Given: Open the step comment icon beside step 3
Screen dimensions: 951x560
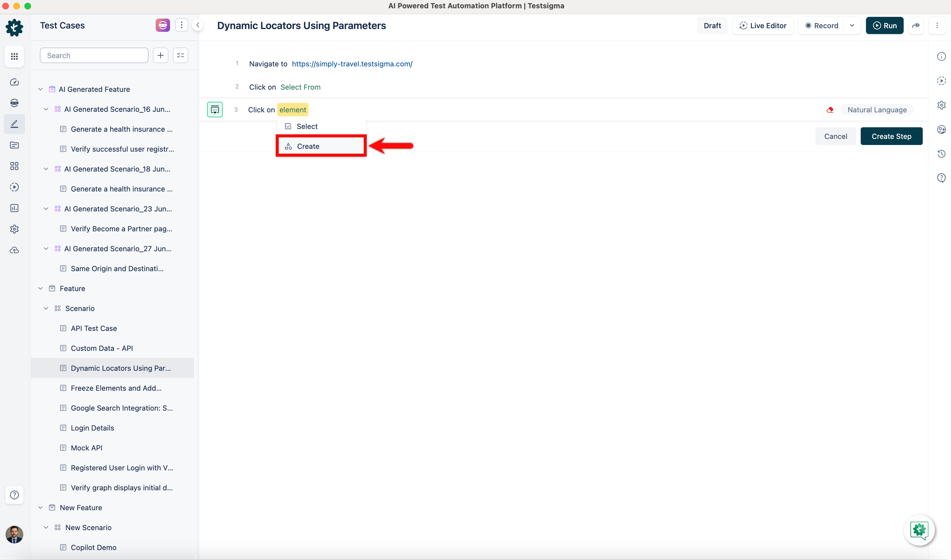Looking at the screenshot, I should click(215, 110).
